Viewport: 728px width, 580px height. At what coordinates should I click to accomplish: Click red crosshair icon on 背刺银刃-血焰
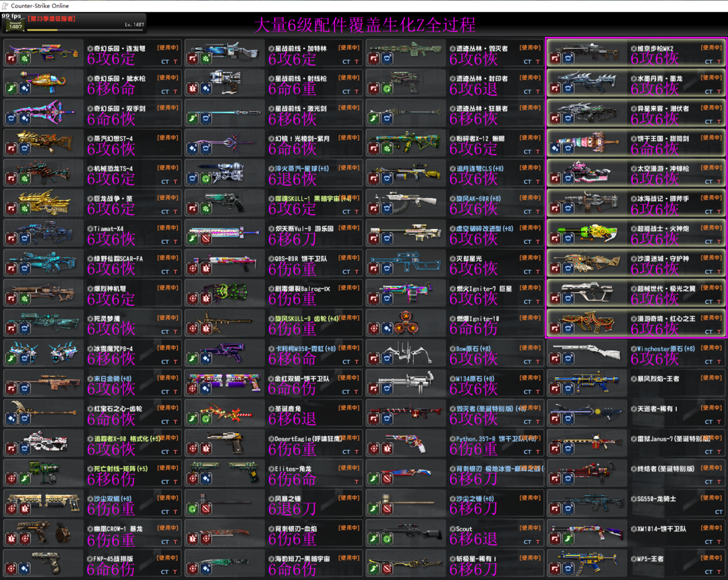[x=206, y=539]
